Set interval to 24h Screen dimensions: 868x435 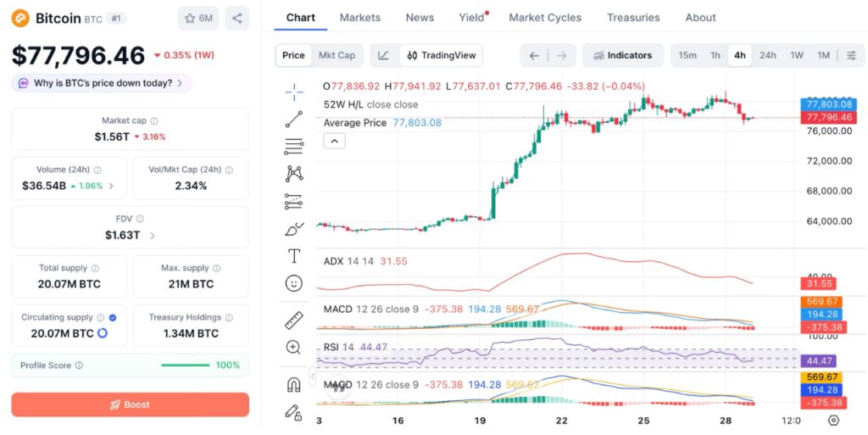[767, 55]
